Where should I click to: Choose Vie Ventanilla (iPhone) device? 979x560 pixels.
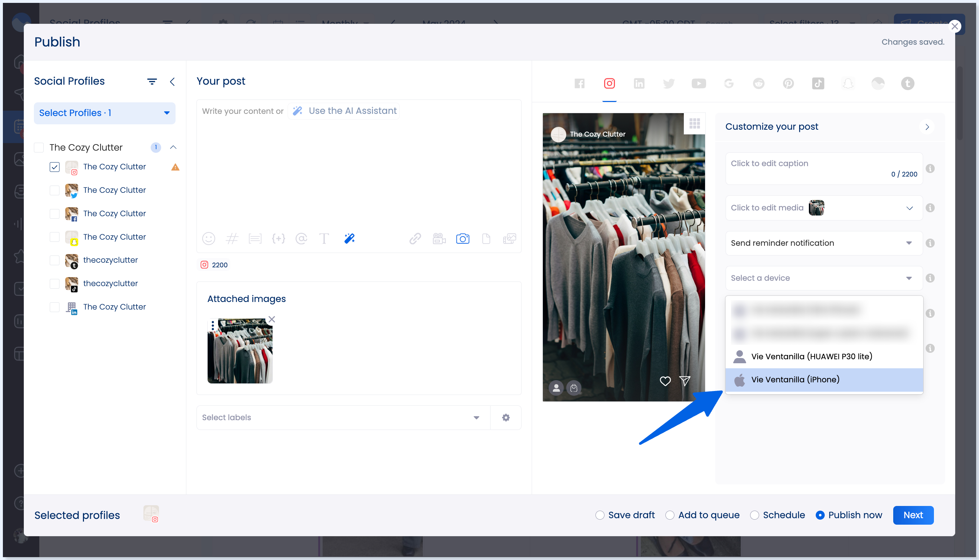coord(824,379)
